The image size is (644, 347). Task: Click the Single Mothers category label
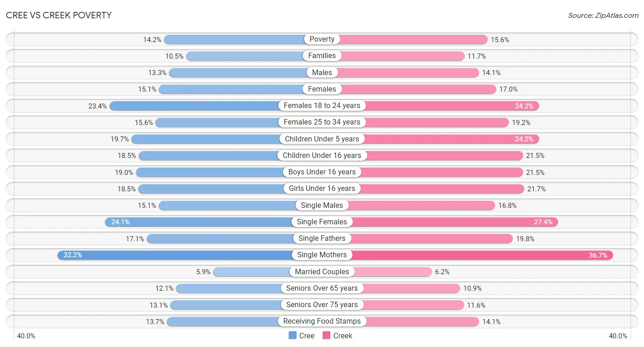[x=322, y=255]
